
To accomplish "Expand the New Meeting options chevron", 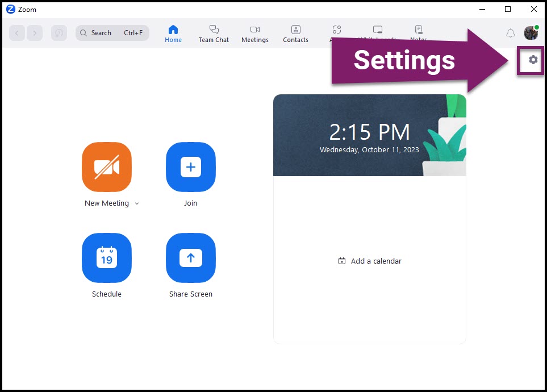I will 137,203.
